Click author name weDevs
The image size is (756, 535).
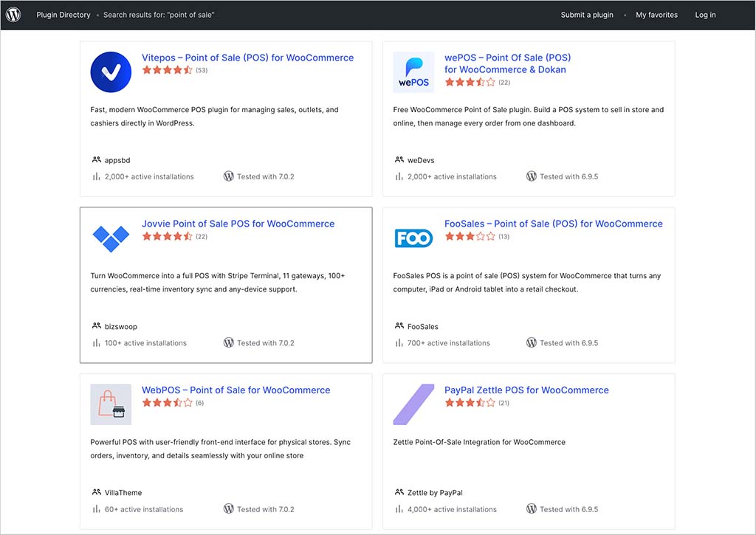[421, 161]
